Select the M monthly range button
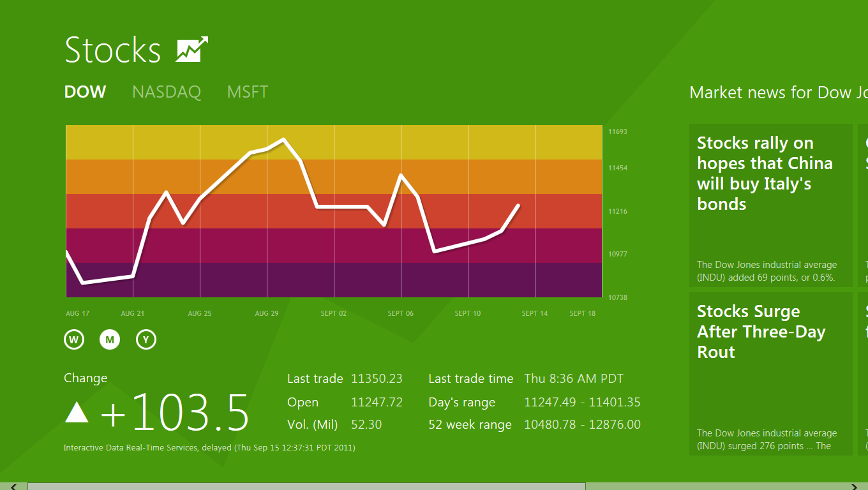Screen dimensions: 868x490 point(110,339)
